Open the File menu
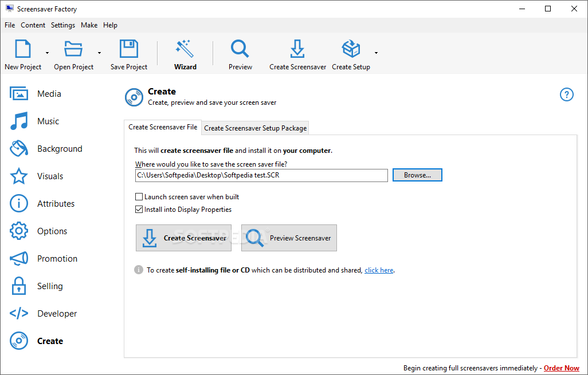 [10, 25]
